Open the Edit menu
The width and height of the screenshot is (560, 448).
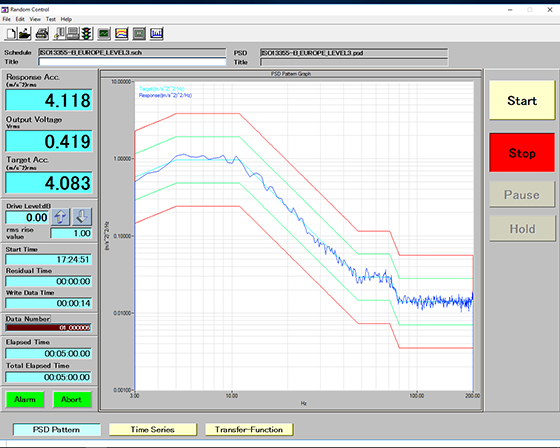pyautogui.click(x=20, y=19)
